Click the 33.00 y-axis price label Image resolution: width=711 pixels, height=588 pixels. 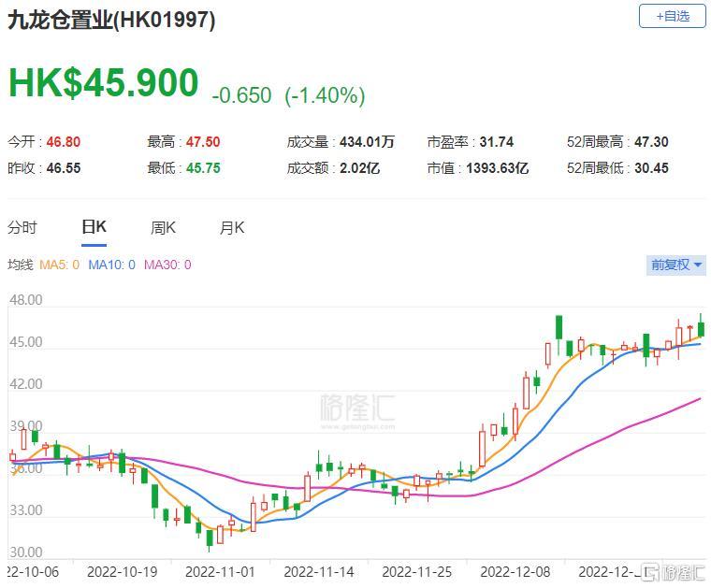click(26, 510)
